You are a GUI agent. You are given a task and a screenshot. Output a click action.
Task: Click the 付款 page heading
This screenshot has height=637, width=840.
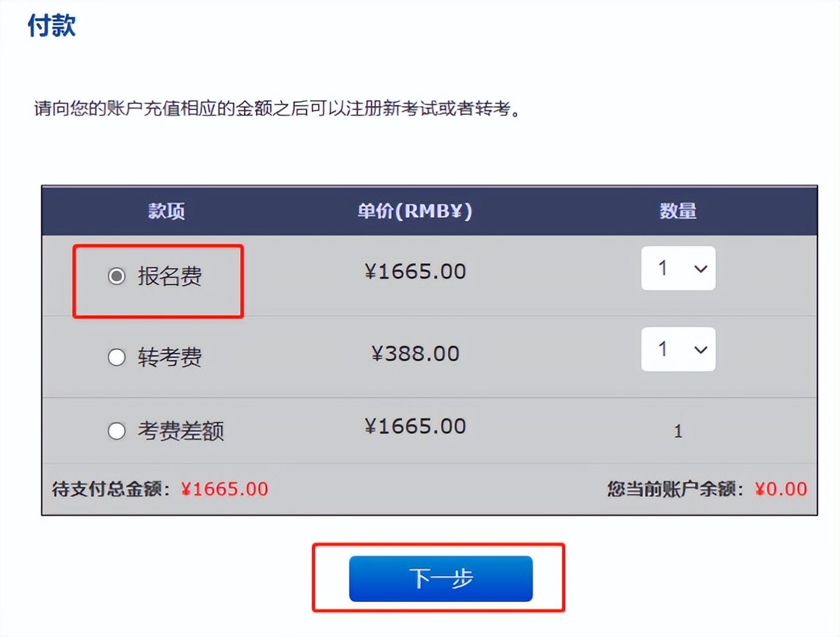point(50,25)
